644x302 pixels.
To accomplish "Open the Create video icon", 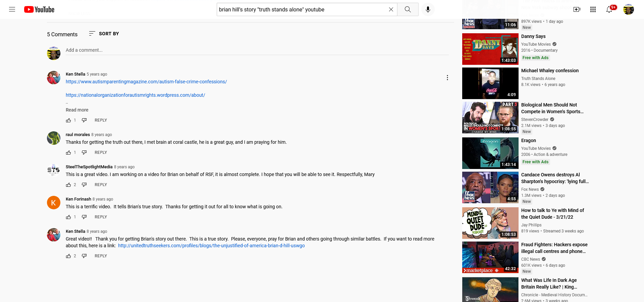I will point(577,9).
